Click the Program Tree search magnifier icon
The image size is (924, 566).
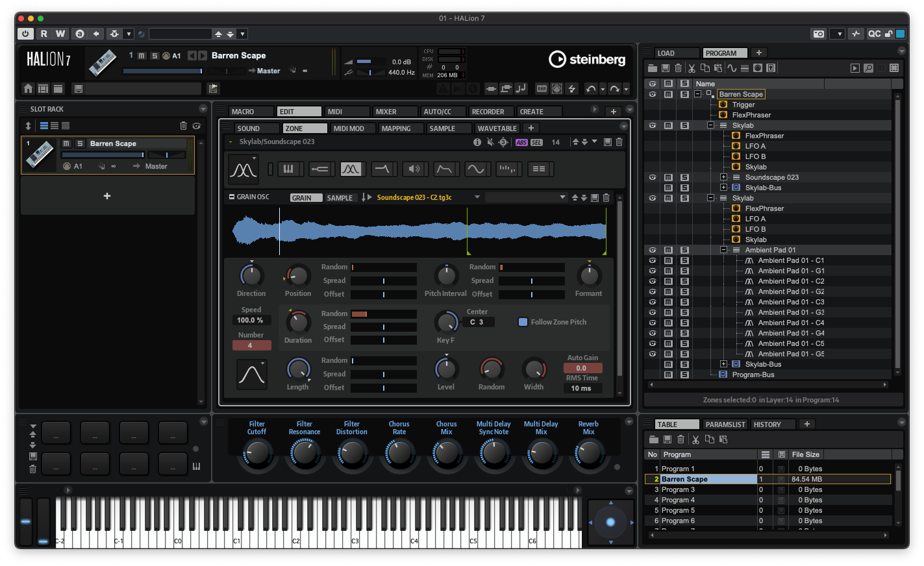pyautogui.click(x=868, y=68)
